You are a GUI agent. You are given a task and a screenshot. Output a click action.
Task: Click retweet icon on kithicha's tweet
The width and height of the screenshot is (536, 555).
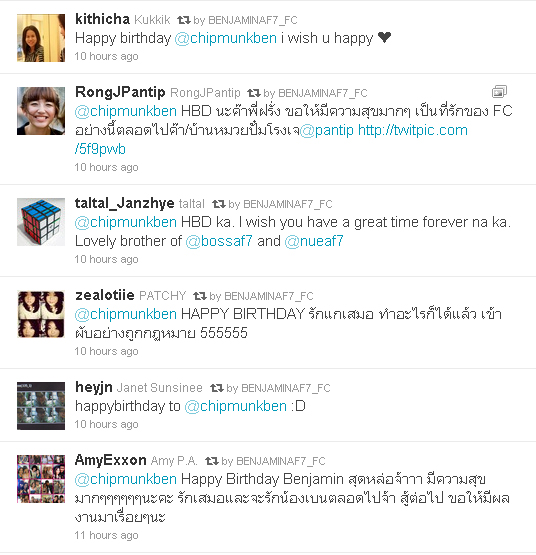click(184, 20)
